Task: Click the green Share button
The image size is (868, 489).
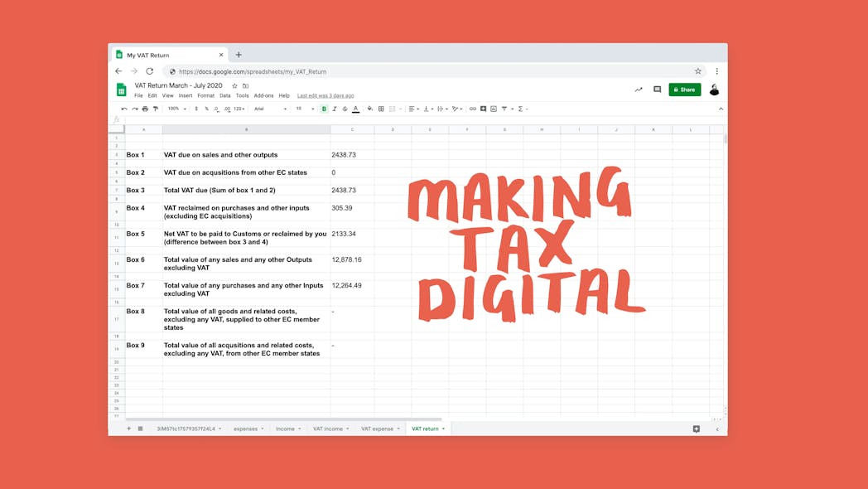Action: (x=685, y=90)
